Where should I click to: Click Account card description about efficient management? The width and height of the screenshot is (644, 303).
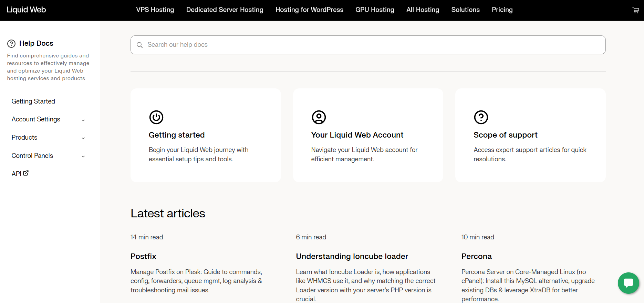point(364,154)
